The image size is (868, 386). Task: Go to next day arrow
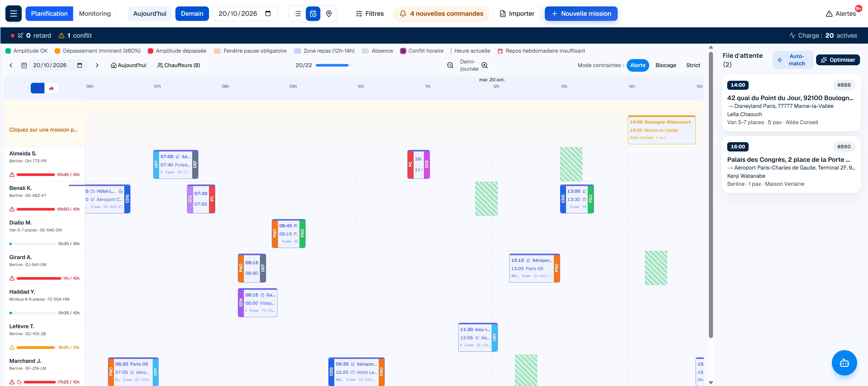[x=97, y=65]
